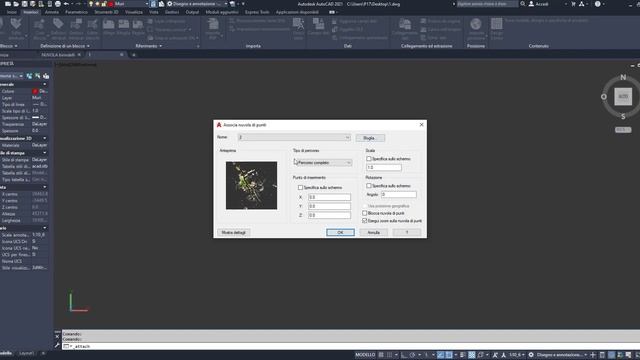Collapse the Generale section in properties palette
Viewport: 640px width, 360px height.
click(x=44, y=84)
